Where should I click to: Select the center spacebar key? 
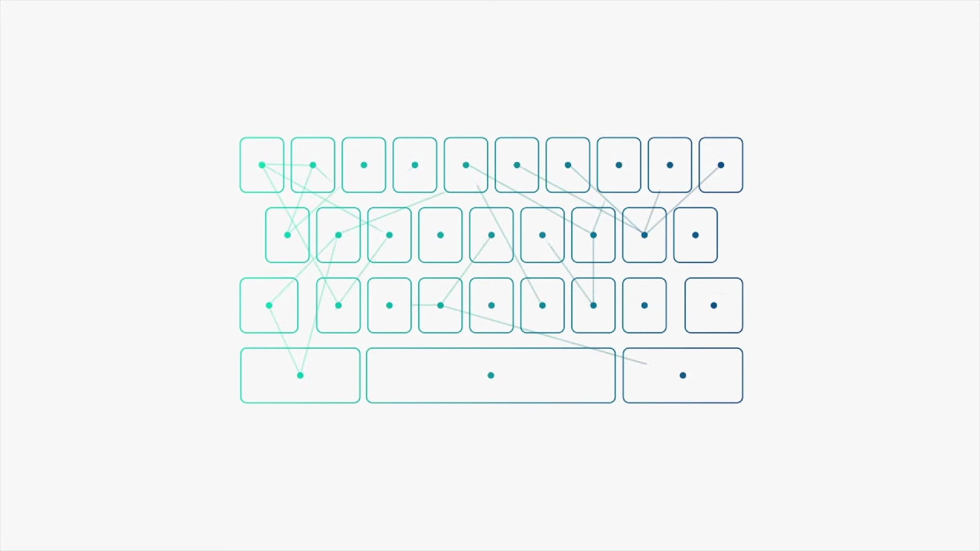coord(491,375)
